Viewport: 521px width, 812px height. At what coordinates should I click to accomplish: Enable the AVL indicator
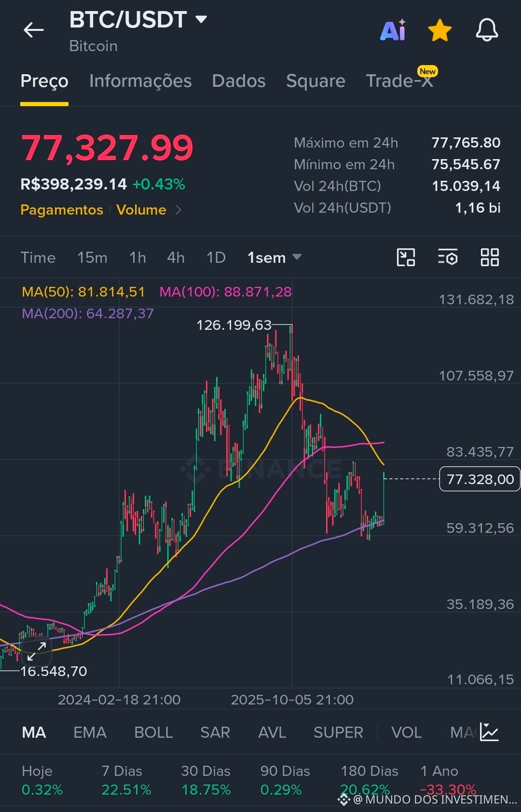pos(272,732)
